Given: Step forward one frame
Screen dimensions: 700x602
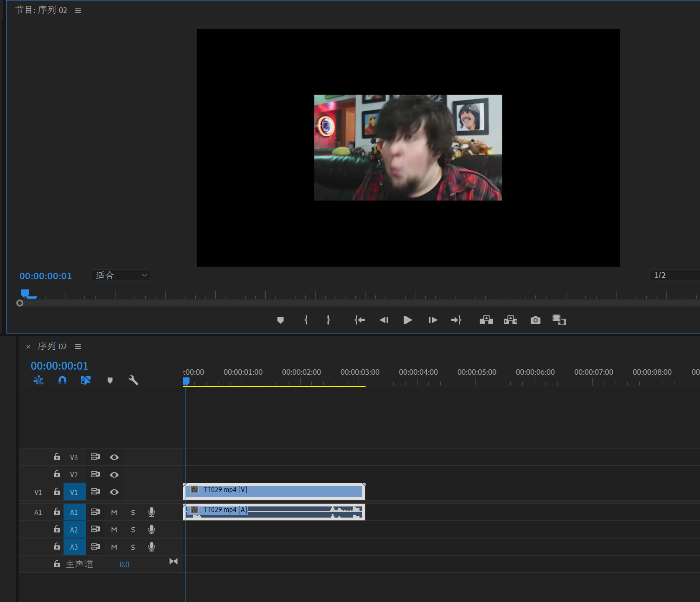Looking at the screenshot, I should click(433, 320).
